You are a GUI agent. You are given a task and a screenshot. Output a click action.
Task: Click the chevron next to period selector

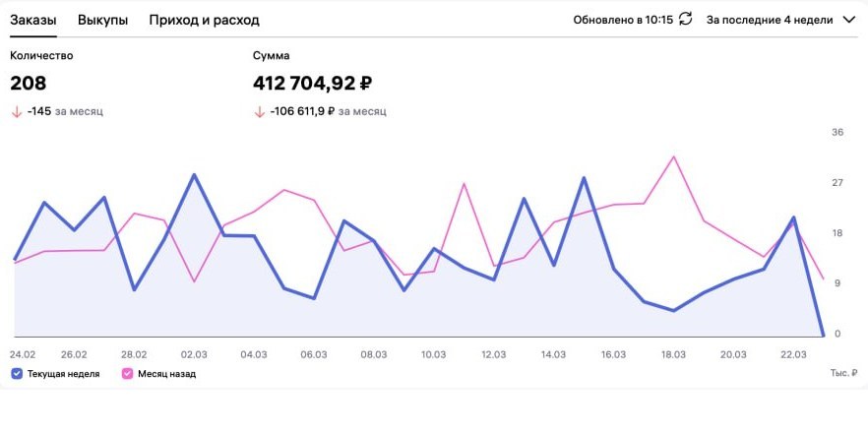click(x=848, y=20)
